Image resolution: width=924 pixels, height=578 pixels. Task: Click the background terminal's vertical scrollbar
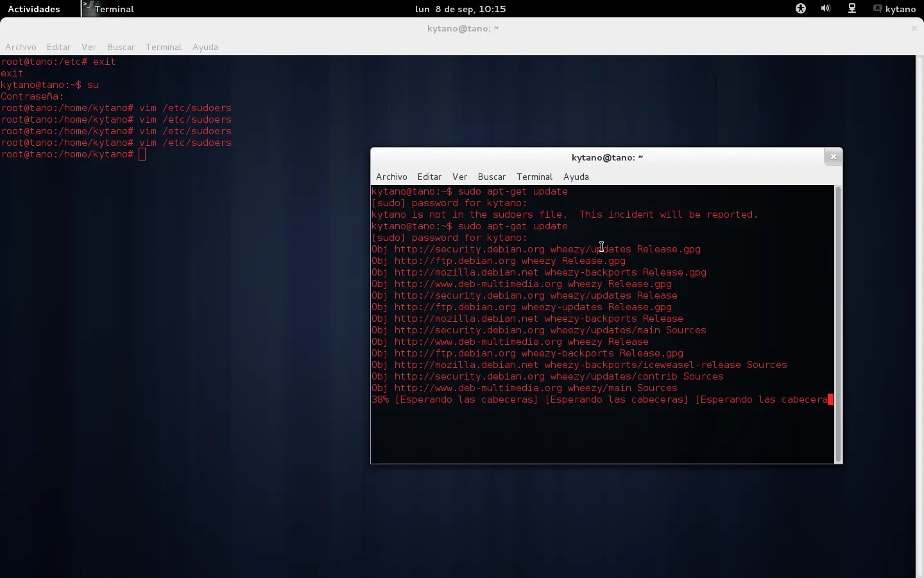pos(920,317)
